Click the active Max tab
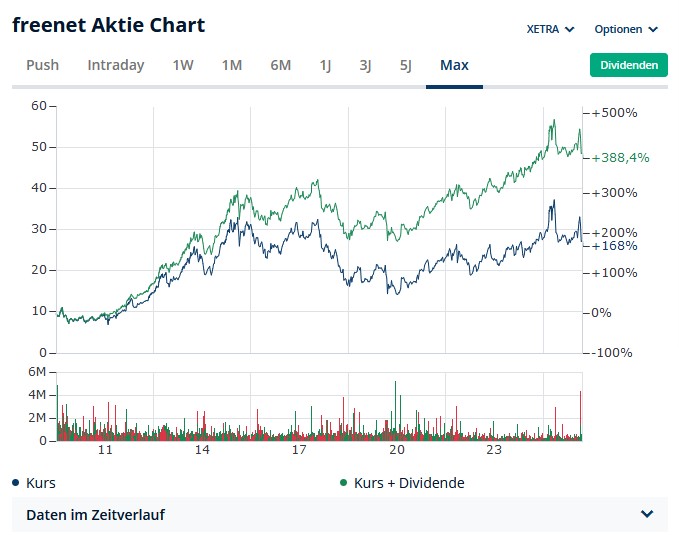This screenshot has height=540, width=679. click(454, 65)
